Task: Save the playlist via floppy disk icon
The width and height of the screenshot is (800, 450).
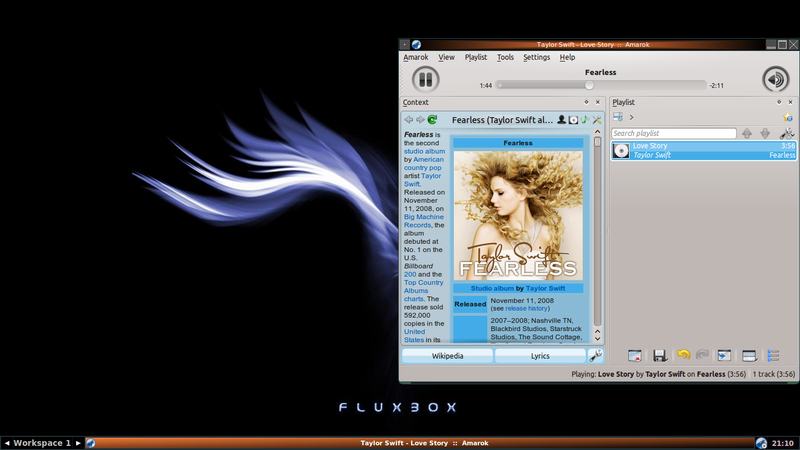Action: [659, 356]
